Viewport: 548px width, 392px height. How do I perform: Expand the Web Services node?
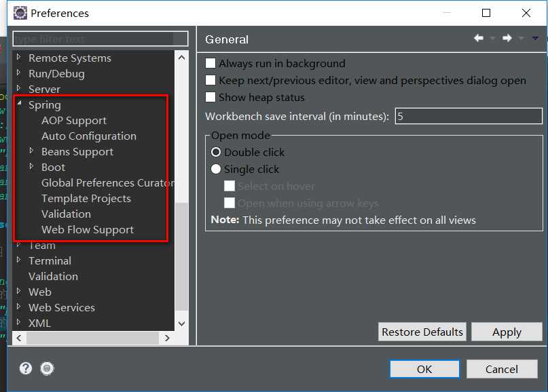click(19, 306)
